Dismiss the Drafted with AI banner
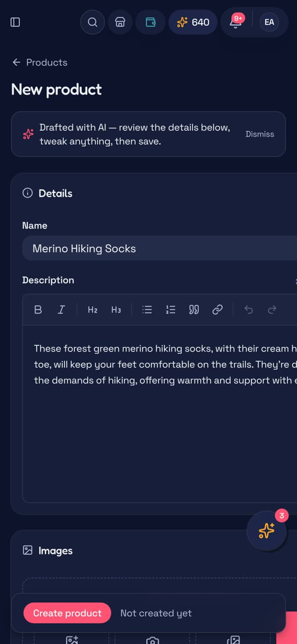 click(260, 134)
